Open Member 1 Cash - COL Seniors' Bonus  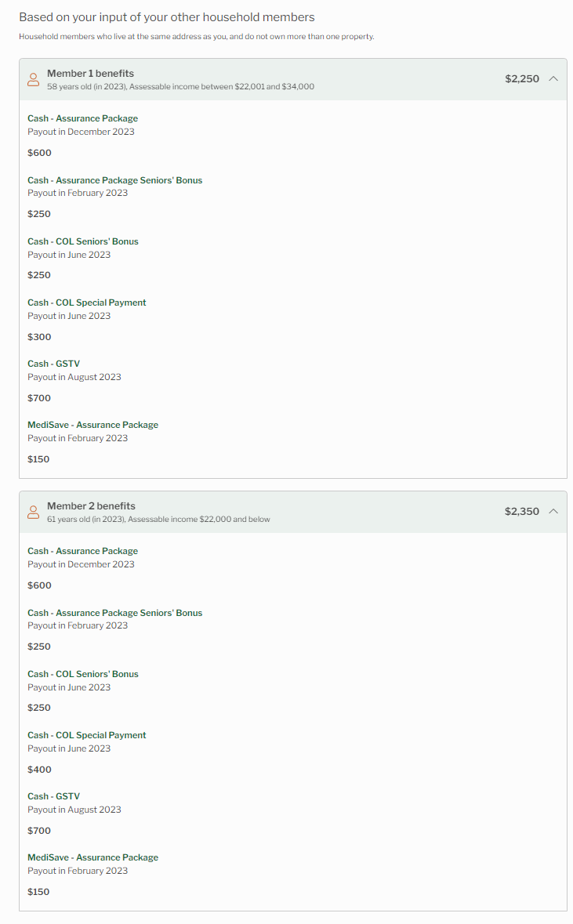83,241
